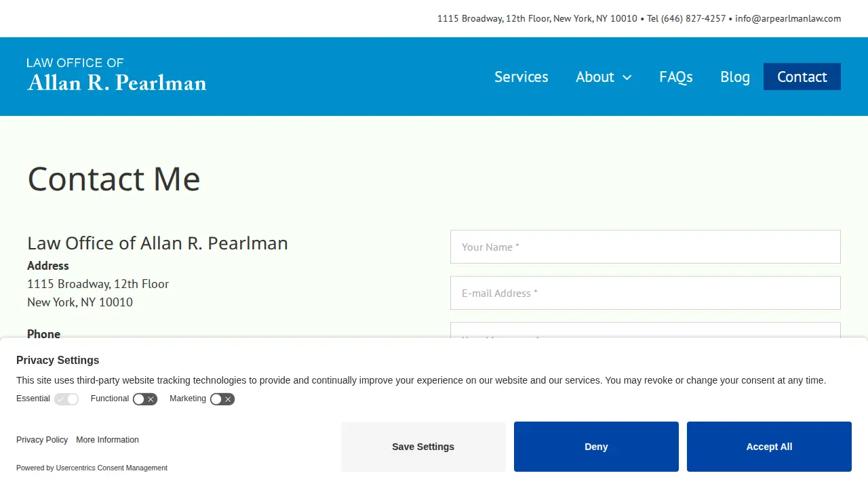
Task: Focus the E-mail Address field
Action: [x=646, y=293]
